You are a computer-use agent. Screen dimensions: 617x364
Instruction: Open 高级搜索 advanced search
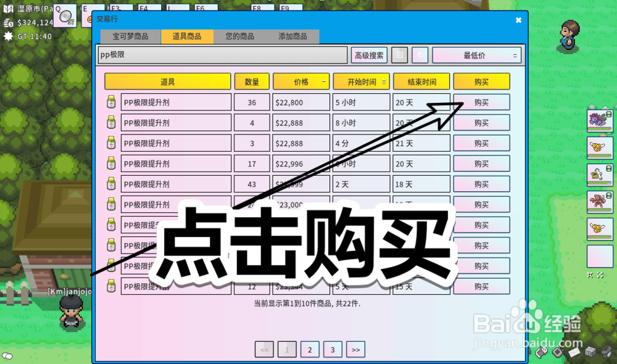[x=369, y=55]
